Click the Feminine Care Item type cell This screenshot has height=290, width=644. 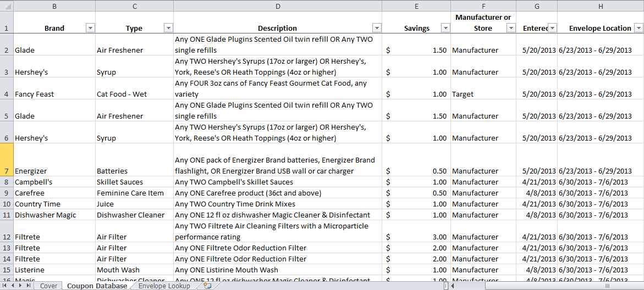pos(134,193)
